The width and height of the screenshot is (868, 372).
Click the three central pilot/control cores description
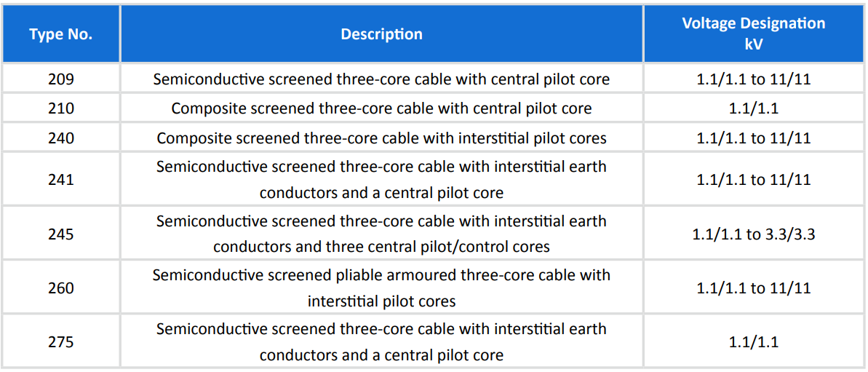click(381, 234)
